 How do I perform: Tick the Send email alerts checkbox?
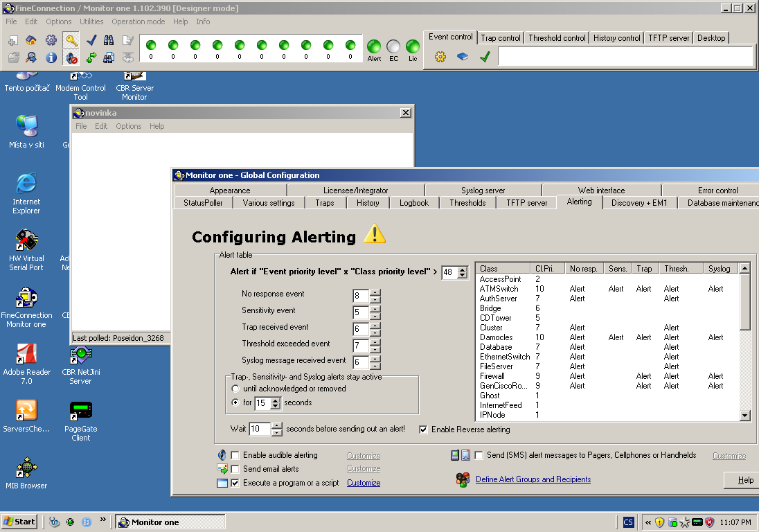(x=235, y=469)
